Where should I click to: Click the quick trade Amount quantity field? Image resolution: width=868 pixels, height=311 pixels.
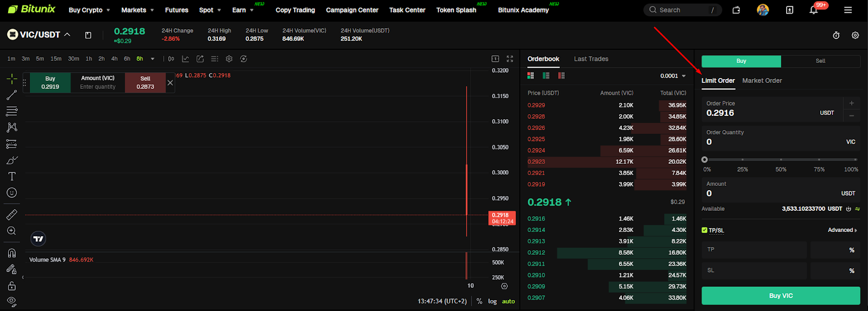click(98, 87)
